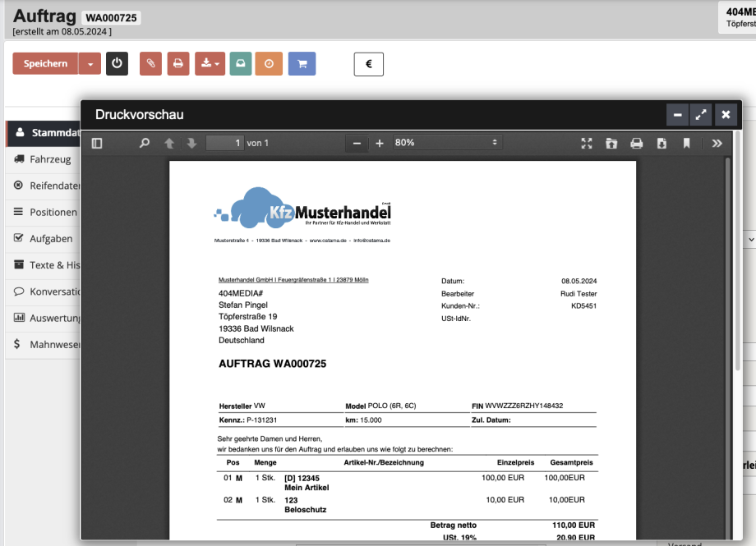This screenshot has width=756, height=546.
Task: Click the black power button
Action: tap(117, 64)
